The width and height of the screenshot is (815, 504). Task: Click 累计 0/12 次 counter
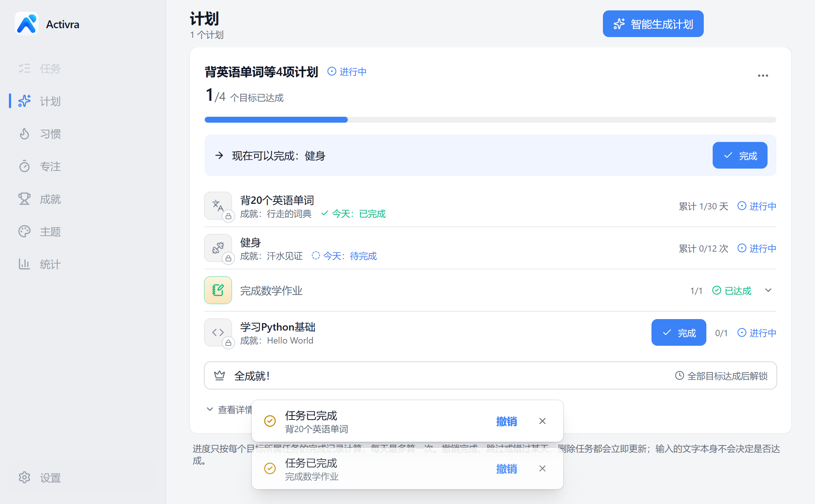(703, 249)
